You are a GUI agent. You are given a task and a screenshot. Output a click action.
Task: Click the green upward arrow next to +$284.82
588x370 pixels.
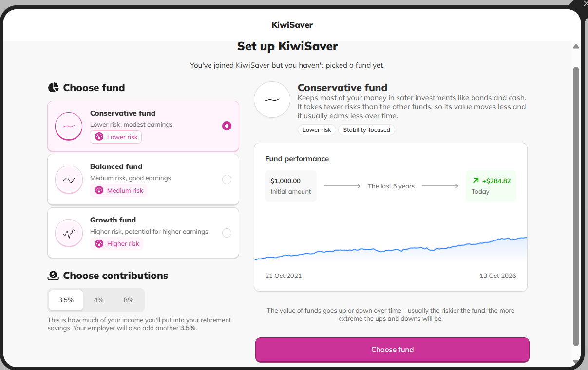(x=475, y=181)
